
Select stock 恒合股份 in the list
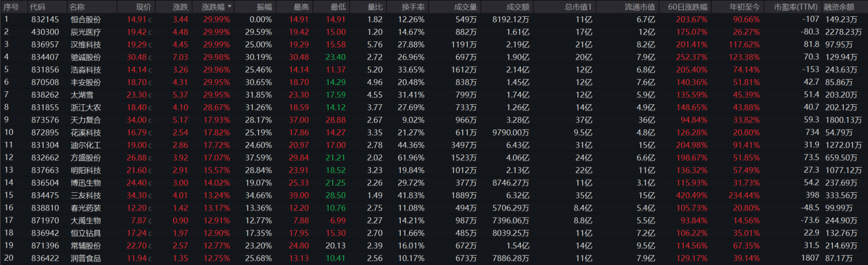coord(85,19)
